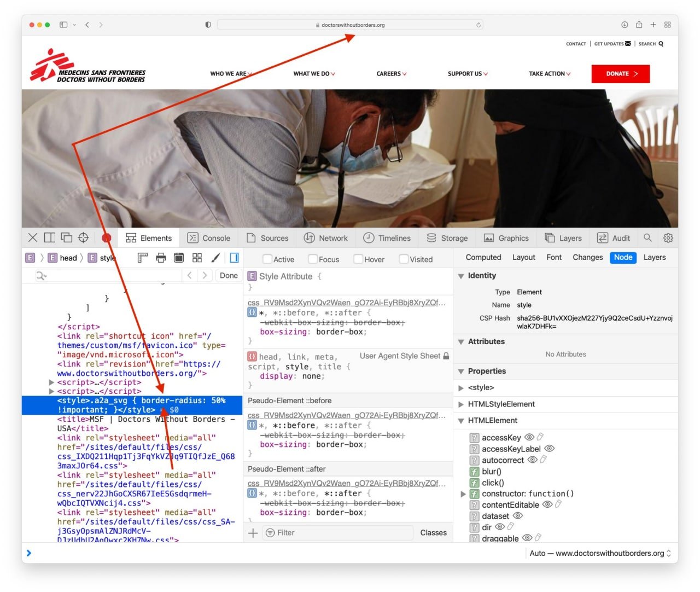
Task: Click the styles Filter input field
Action: pos(338,533)
